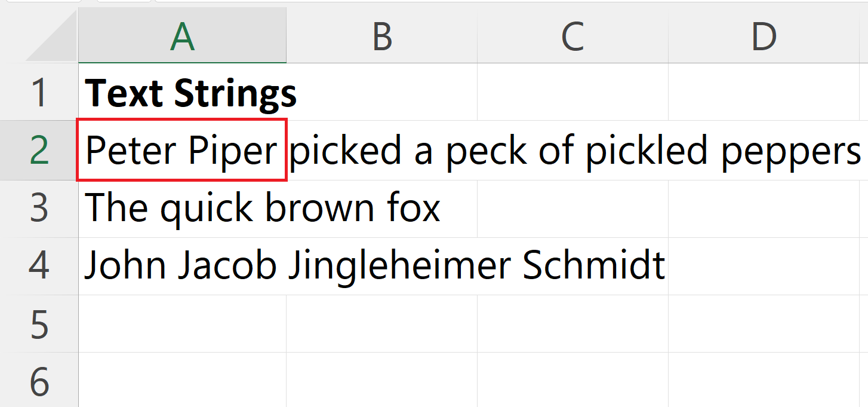868x407 pixels.
Task: Select empty cell B3
Action: click(x=381, y=206)
